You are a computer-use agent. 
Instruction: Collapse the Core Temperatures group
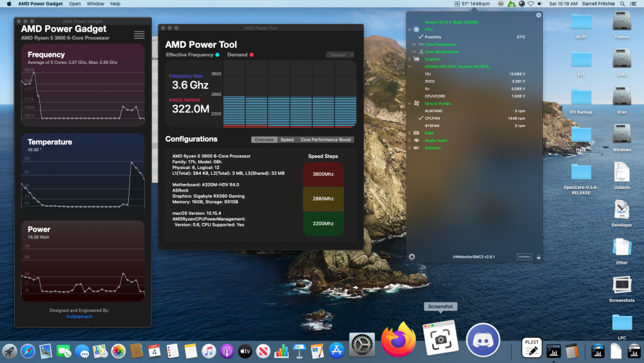click(414, 52)
